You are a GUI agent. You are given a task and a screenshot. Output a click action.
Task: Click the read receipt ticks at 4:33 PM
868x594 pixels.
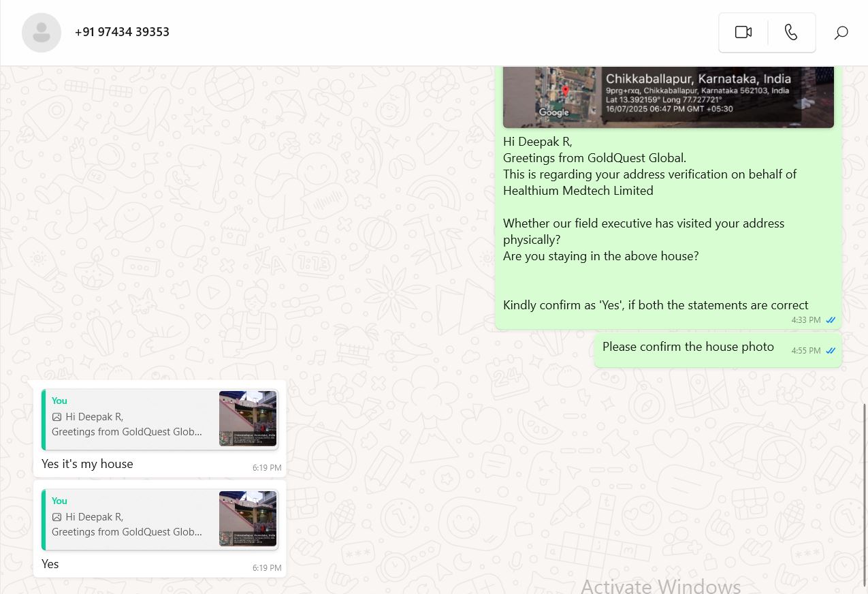tap(831, 320)
